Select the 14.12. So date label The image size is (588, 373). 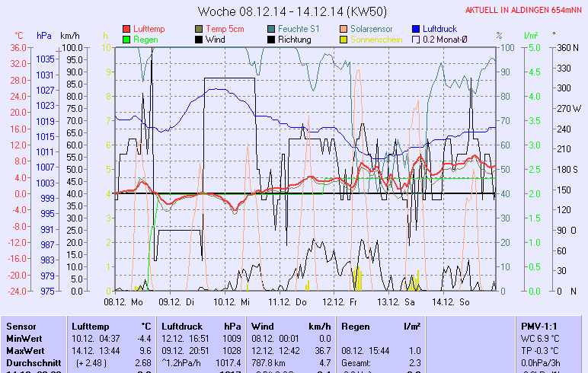(450, 302)
